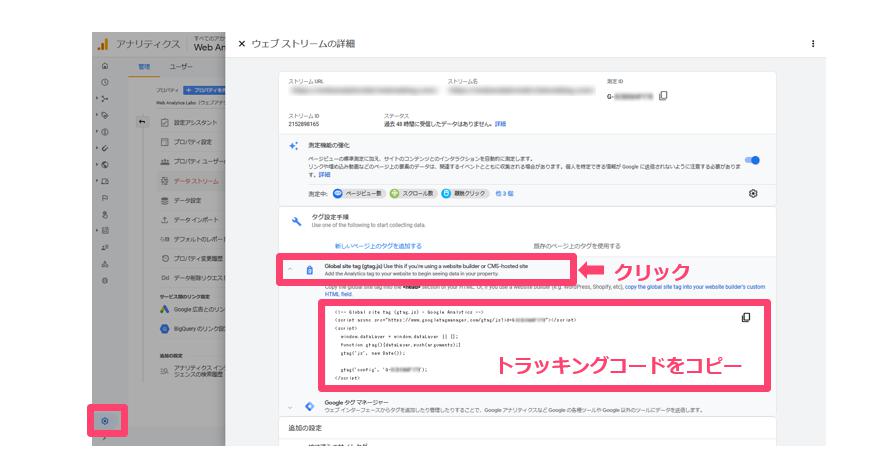Click the 離脱クリック chip

click(465, 194)
